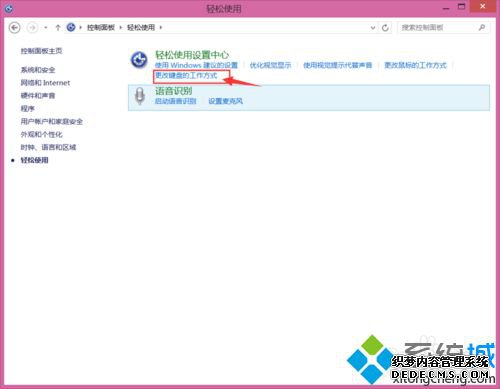The image size is (500, 389).
Task: Select 轻松使用 in the sidebar
Action: point(35,160)
